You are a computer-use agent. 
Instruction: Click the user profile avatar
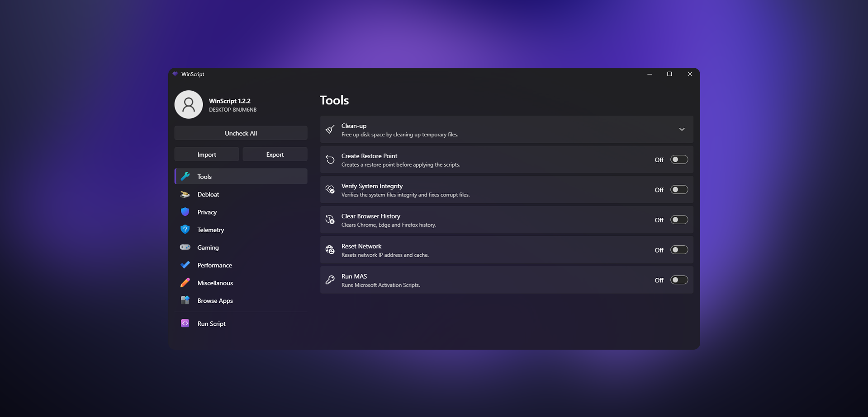(x=189, y=104)
